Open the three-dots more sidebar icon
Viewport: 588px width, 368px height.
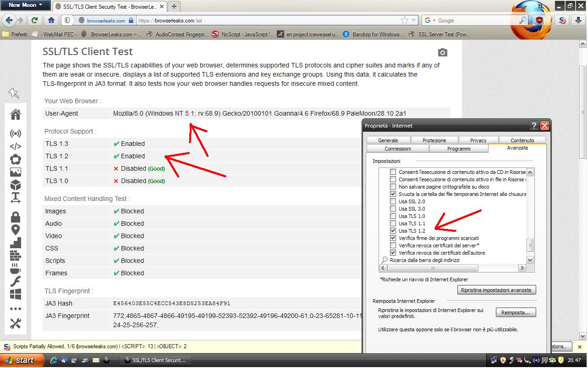pos(16,309)
